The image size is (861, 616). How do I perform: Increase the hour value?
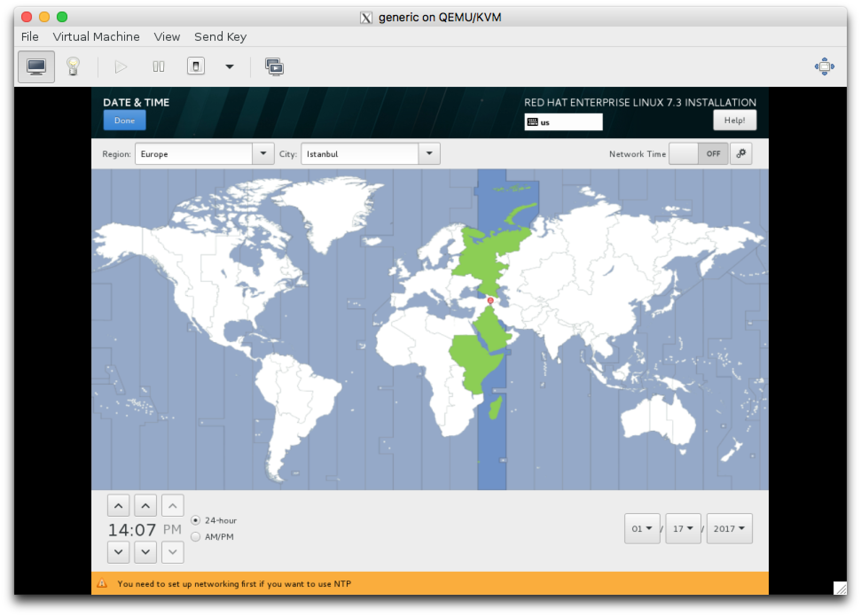pos(118,506)
